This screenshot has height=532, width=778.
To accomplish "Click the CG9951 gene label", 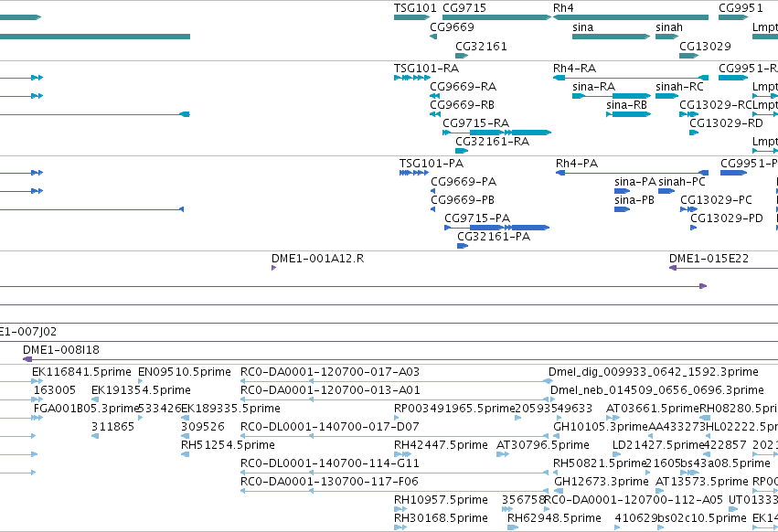I will [741, 8].
